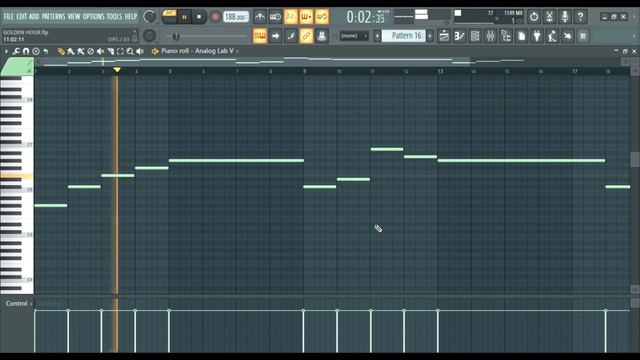Open the VIEW menu

point(74,17)
